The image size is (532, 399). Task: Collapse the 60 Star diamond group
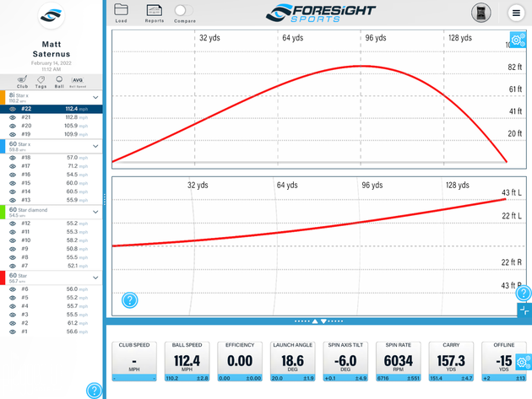tap(96, 212)
